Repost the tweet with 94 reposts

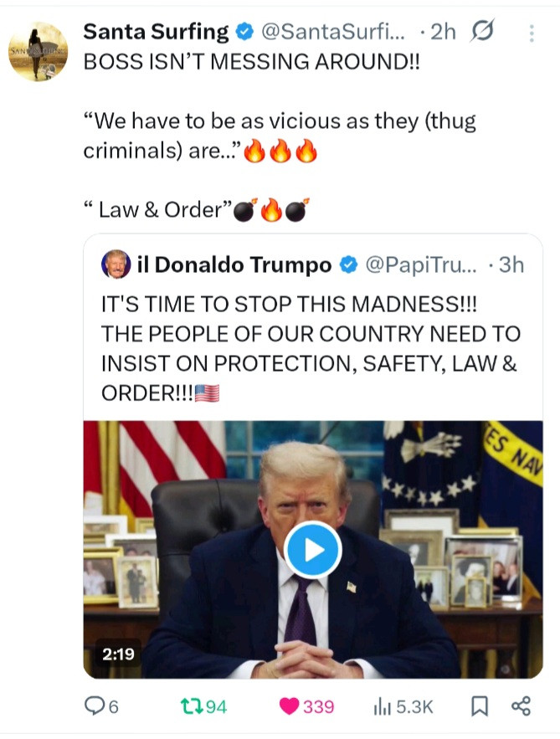[x=203, y=706]
